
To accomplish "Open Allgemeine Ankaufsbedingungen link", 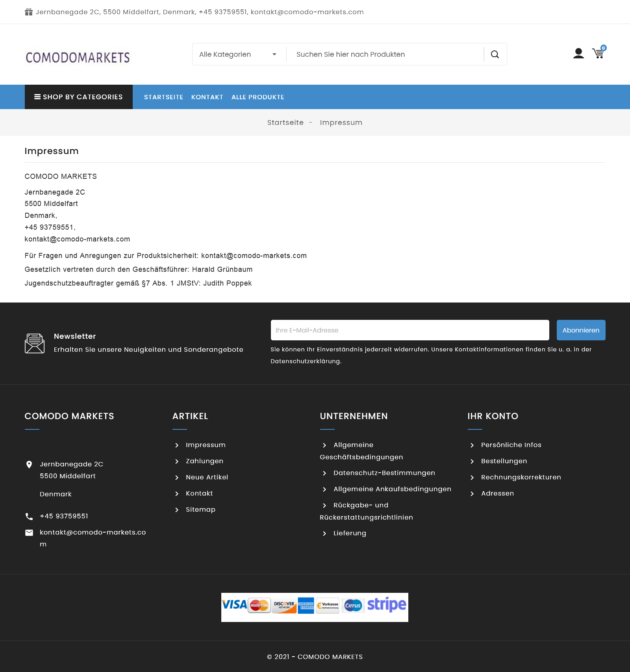I will coord(392,489).
